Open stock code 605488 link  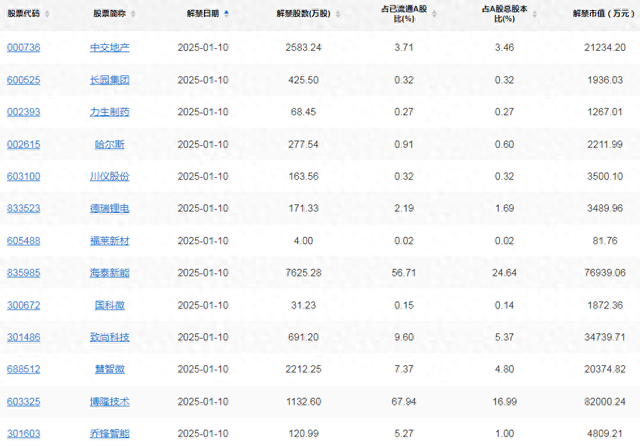point(24,241)
